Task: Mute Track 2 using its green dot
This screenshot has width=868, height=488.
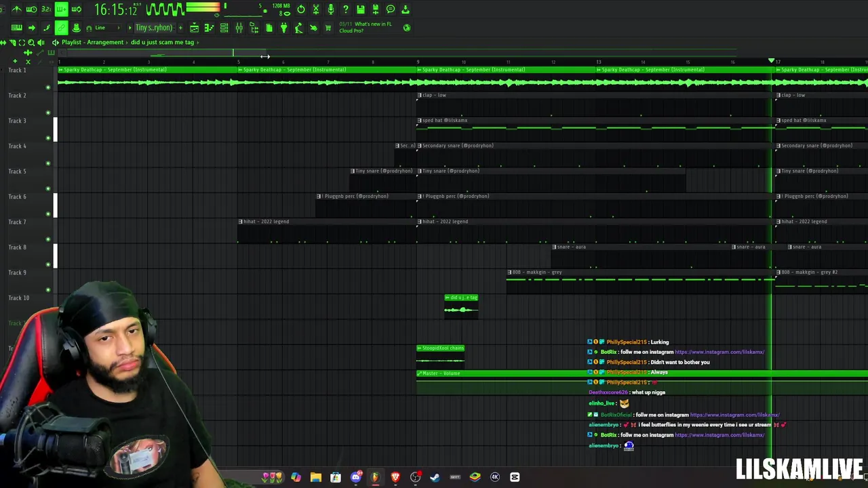Action: pyautogui.click(x=47, y=113)
